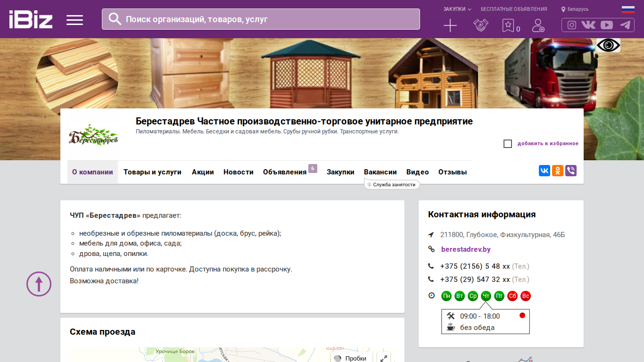Click the handshake icon in header
This screenshot has width=644, height=362.
click(481, 25)
